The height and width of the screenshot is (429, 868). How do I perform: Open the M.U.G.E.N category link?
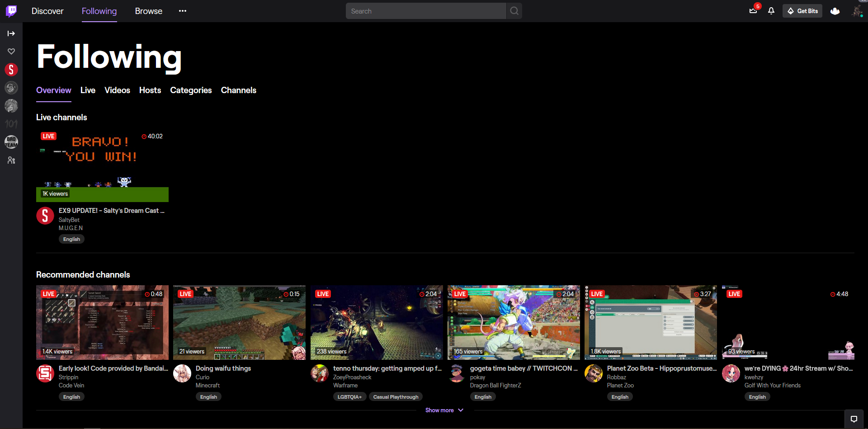[71, 228]
